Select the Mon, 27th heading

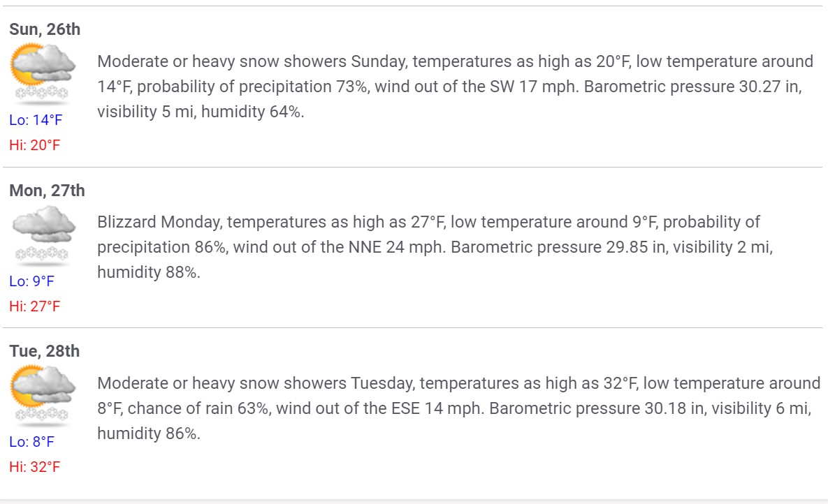pos(47,191)
